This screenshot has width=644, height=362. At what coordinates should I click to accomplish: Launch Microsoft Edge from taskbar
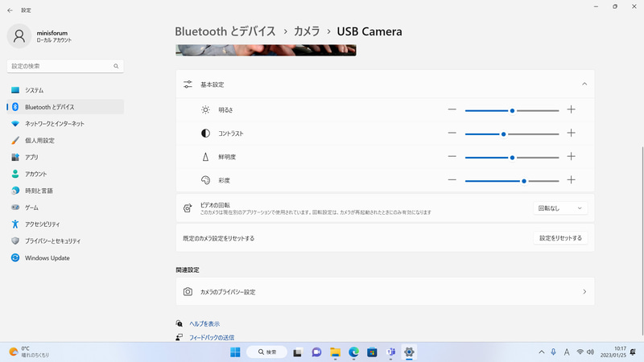[x=353, y=352]
